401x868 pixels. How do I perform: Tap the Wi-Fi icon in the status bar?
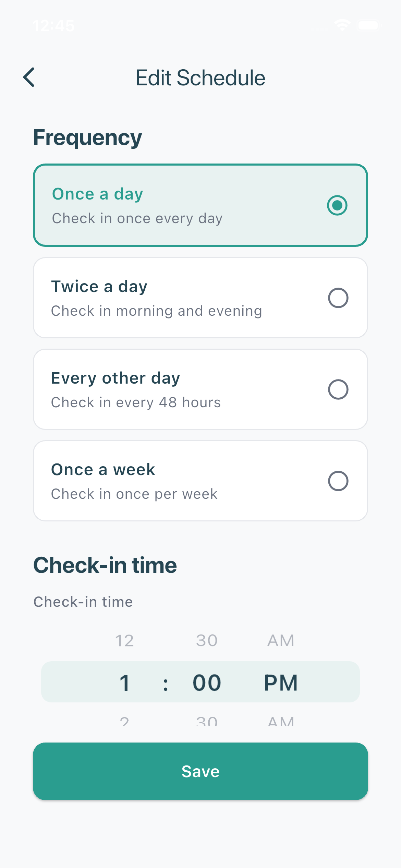(x=342, y=25)
